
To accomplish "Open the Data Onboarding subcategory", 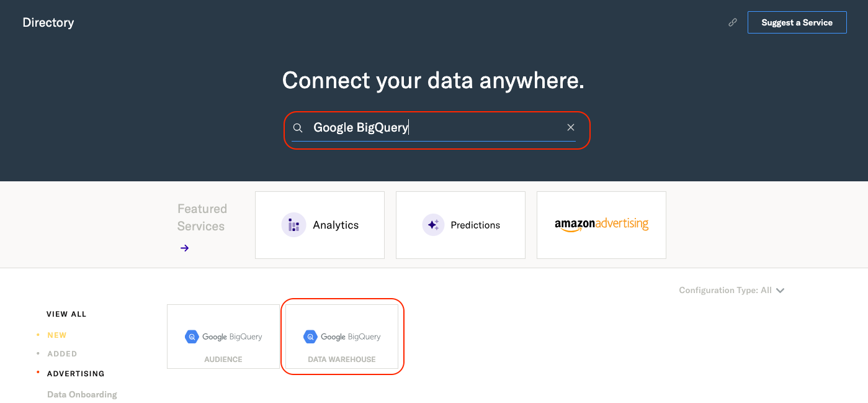I will click(82, 394).
